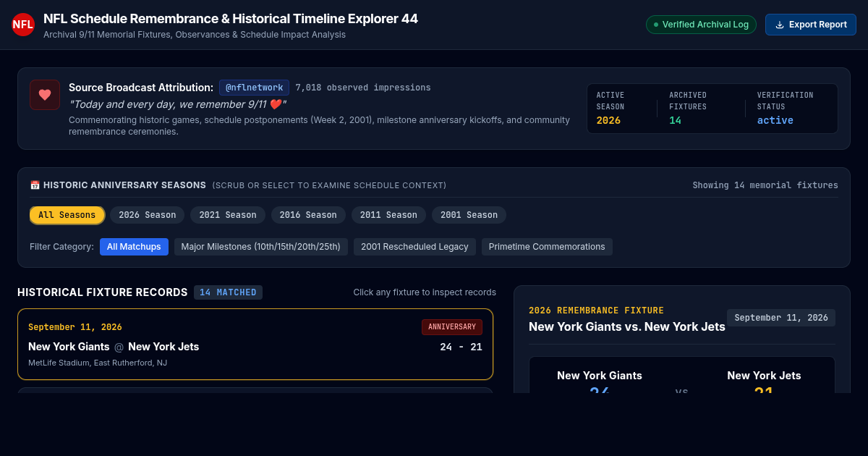
Task: Filter by All Matchups
Action: pyautogui.click(x=134, y=247)
